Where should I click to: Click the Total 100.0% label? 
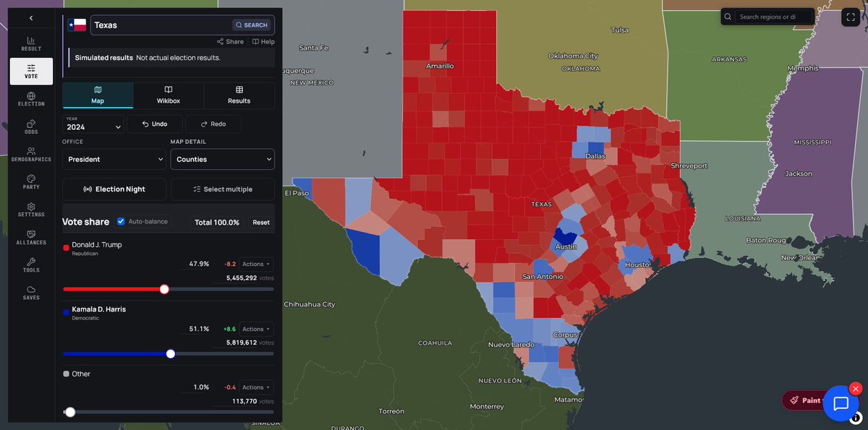[217, 223]
